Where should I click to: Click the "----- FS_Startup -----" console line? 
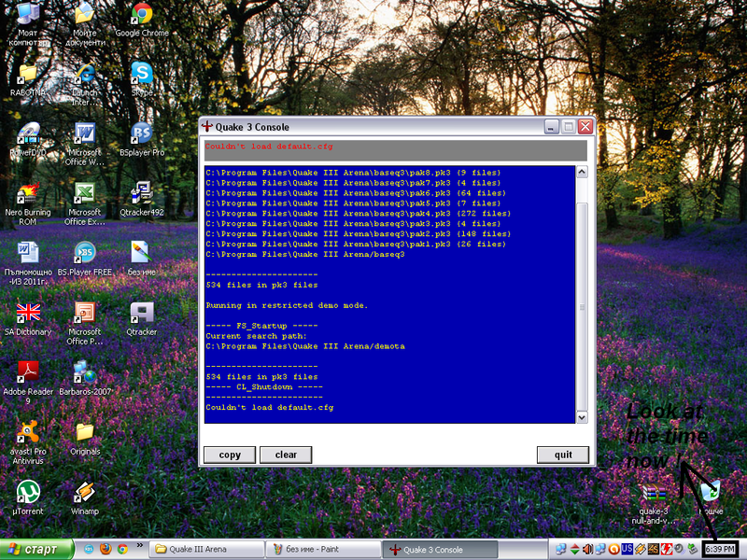(x=261, y=326)
